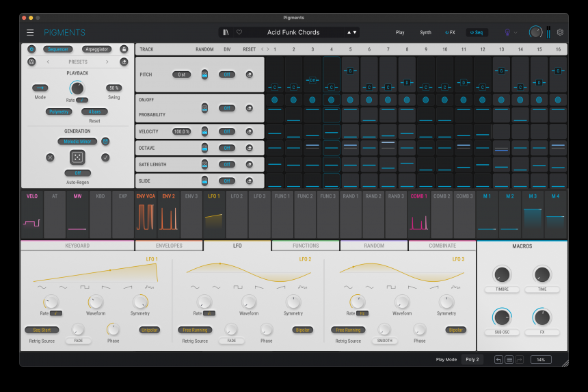Click the dice generate sequence button
The height and width of the screenshot is (392, 588).
pos(77,157)
